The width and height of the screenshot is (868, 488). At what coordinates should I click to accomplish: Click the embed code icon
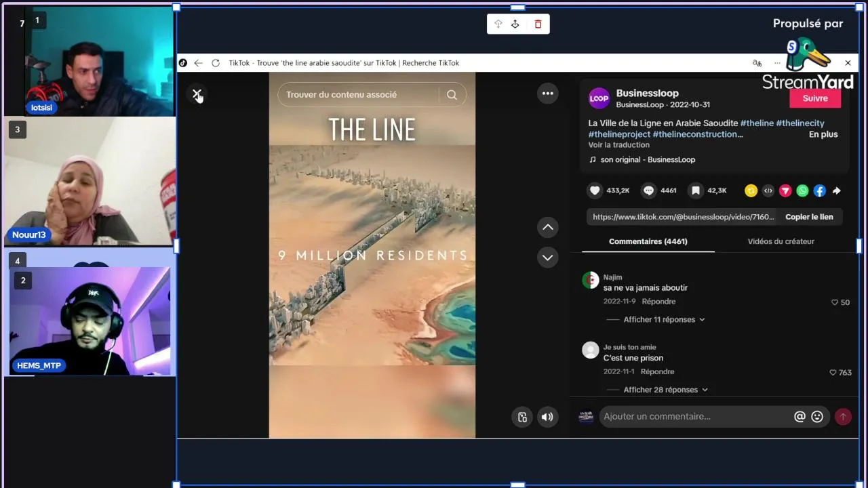point(768,191)
